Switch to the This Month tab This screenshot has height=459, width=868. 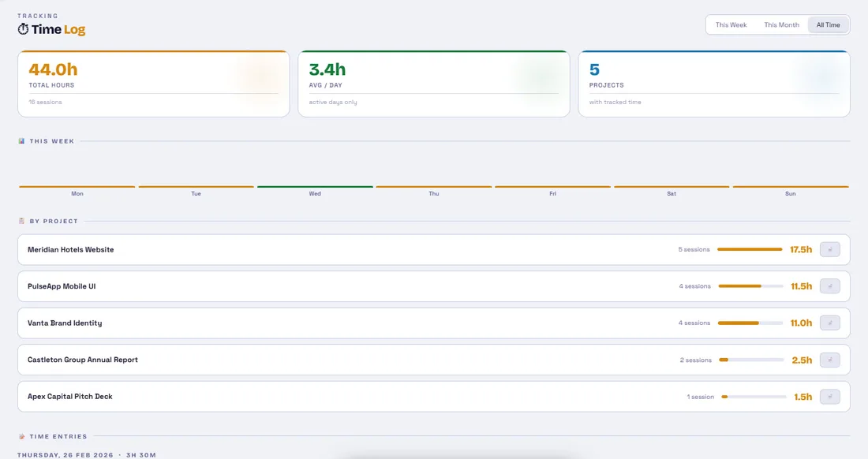pyautogui.click(x=780, y=24)
